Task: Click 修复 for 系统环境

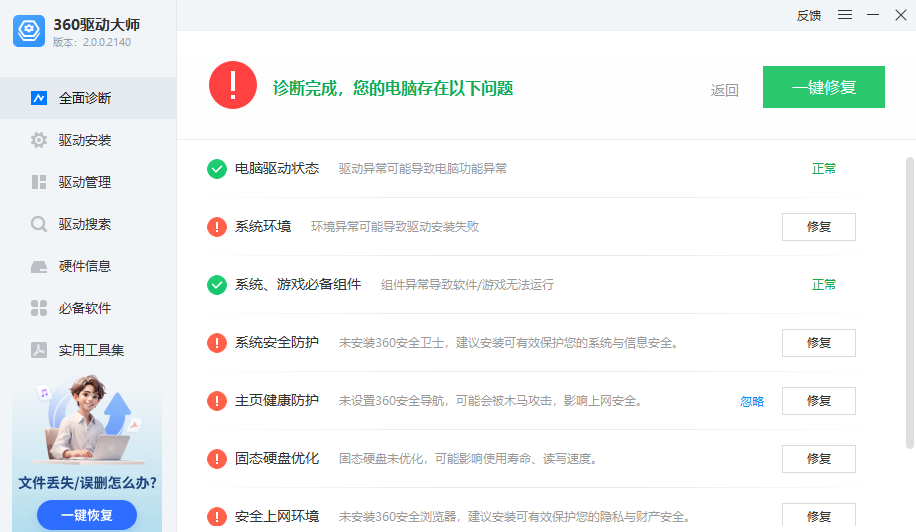Action: 818,227
